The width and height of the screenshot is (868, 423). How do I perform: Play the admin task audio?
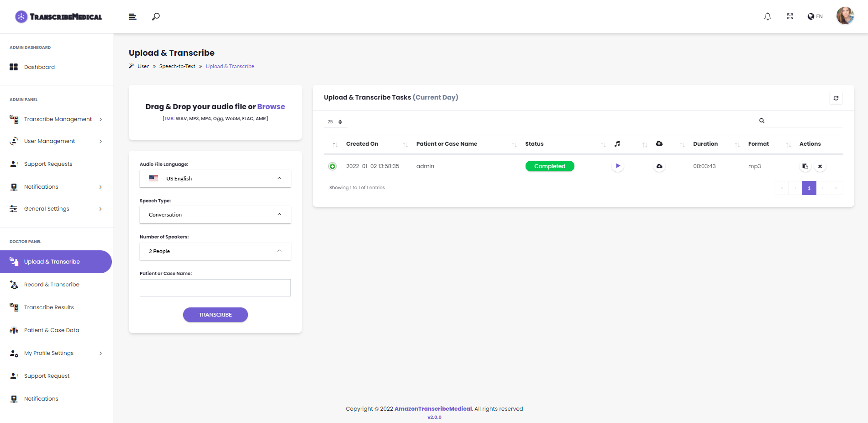point(618,166)
